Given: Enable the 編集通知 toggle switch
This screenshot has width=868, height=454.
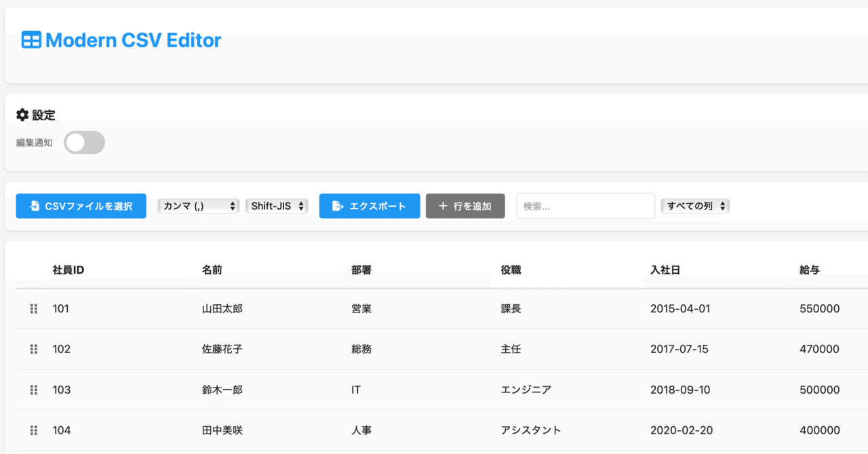Looking at the screenshot, I should 84,142.
